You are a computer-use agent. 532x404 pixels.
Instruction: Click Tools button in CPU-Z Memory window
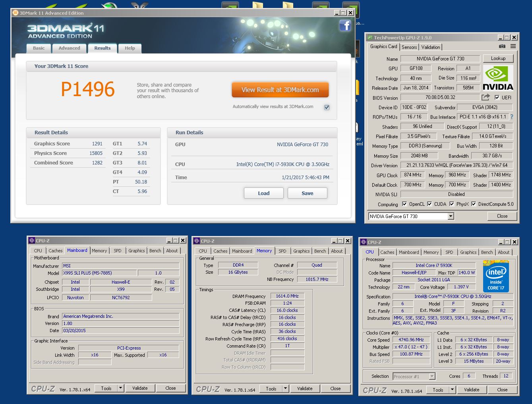[x=271, y=389]
